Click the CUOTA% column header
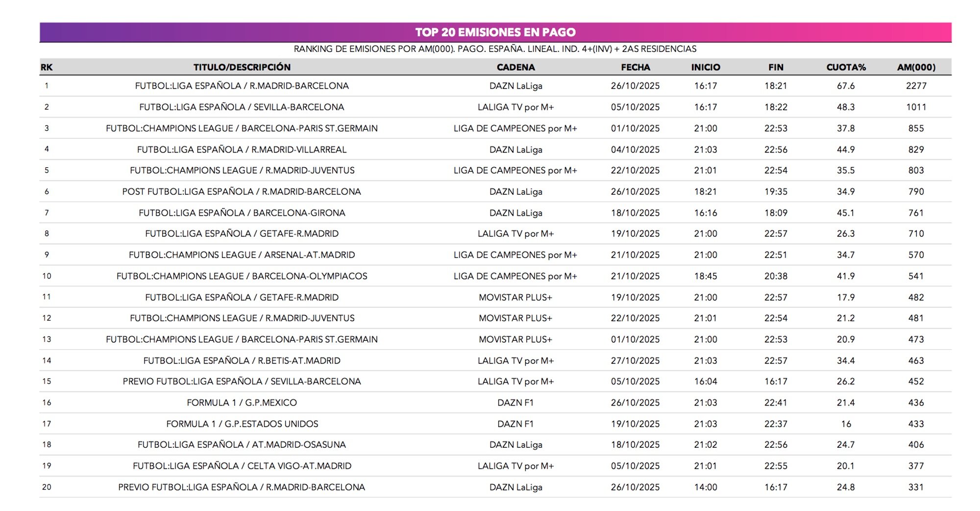Viewport: 980px width, 511px height. click(x=846, y=68)
